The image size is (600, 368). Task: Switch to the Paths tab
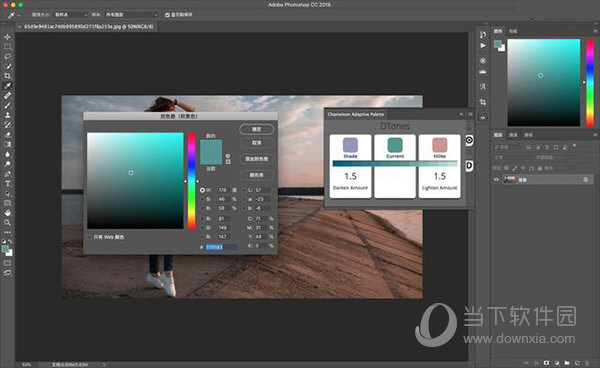[x=528, y=135]
